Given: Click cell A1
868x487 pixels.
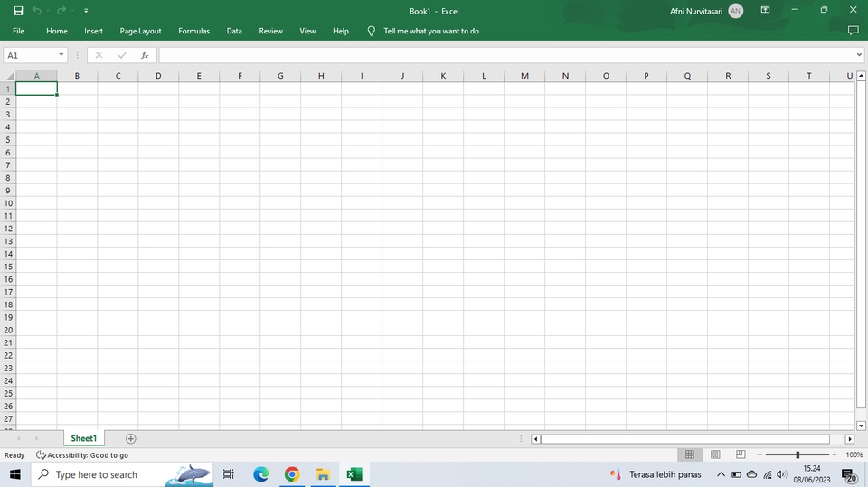Looking at the screenshot, I should (x=36, y=89).
